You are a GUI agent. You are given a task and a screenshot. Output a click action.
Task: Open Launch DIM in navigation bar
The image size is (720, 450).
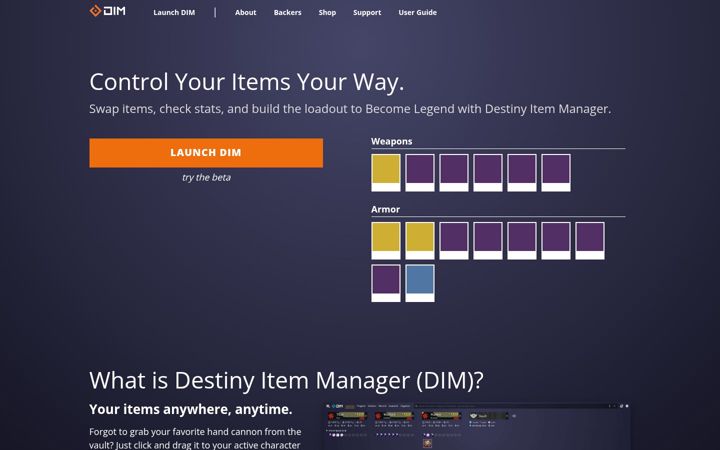coord(174,12)
